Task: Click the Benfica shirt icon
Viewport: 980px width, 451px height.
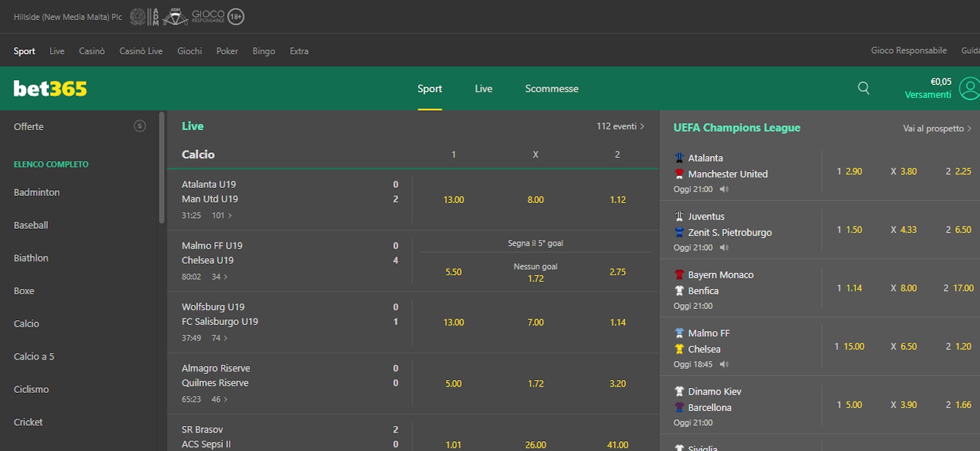Action: 679,291
